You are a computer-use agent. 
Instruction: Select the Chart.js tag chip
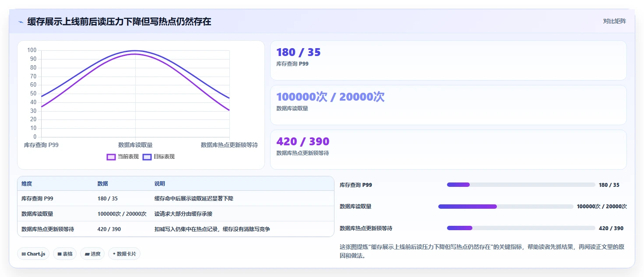tap(33, 254)
